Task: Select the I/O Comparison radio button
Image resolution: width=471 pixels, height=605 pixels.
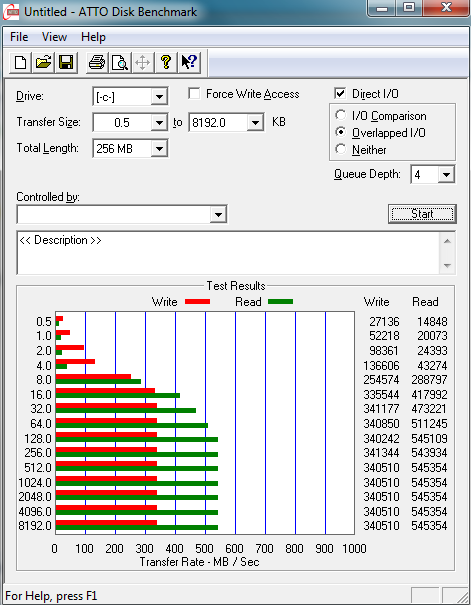Action: pos(341,115)
